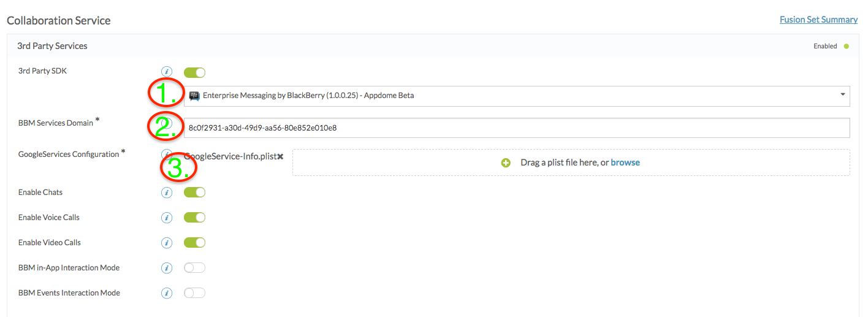Switch off Enable Video Calls toggle

[194, 243]
